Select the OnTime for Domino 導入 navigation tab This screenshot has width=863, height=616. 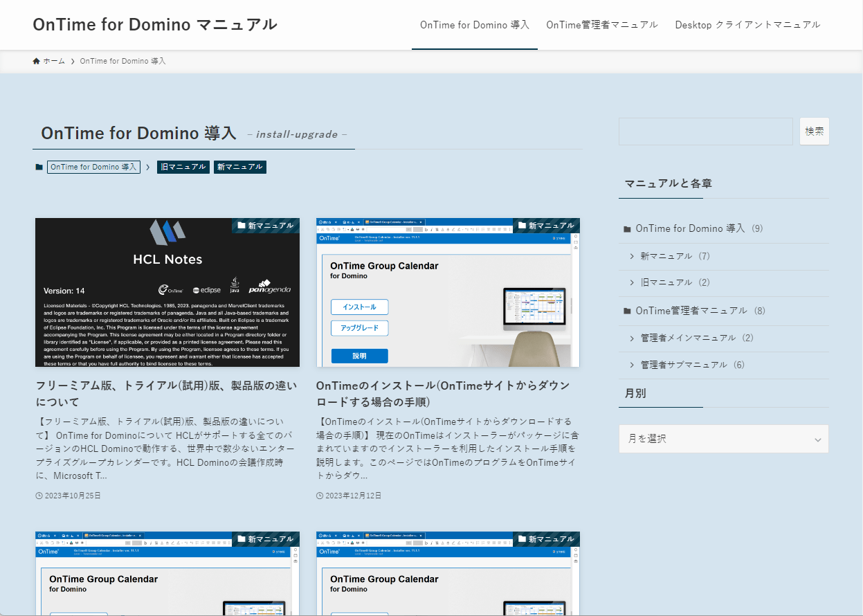point(474,24)
